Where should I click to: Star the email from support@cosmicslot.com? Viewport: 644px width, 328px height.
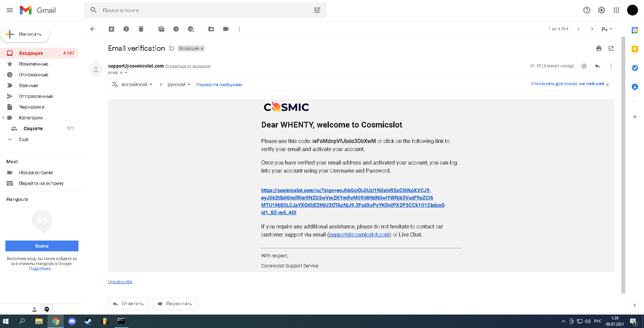[584, 66]
